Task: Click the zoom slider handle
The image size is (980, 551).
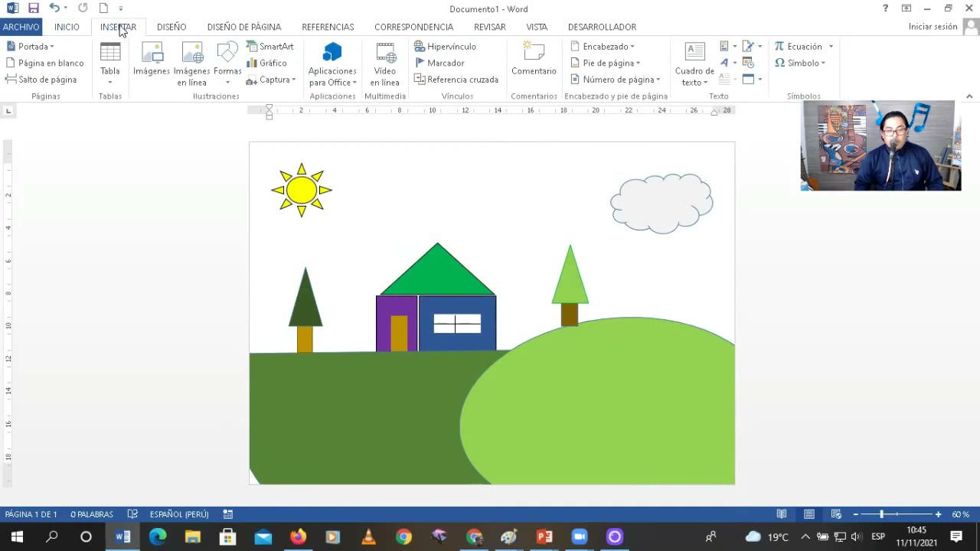Action: point(881,514)
